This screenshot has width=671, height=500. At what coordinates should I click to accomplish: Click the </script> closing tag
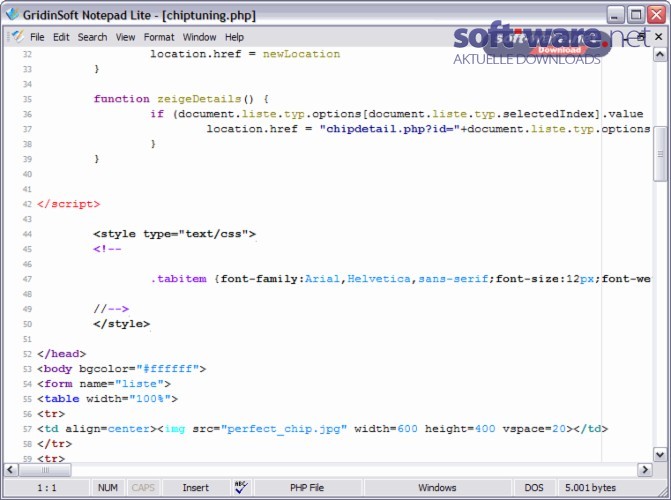coord(68,204)
